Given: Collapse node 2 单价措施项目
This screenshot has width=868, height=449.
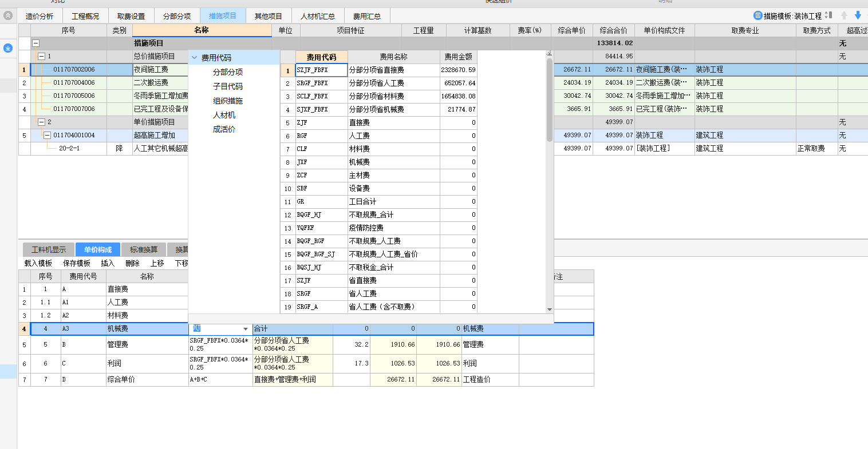Looking at the screenshot, I should pyautogui.click(x=41, y=122).
